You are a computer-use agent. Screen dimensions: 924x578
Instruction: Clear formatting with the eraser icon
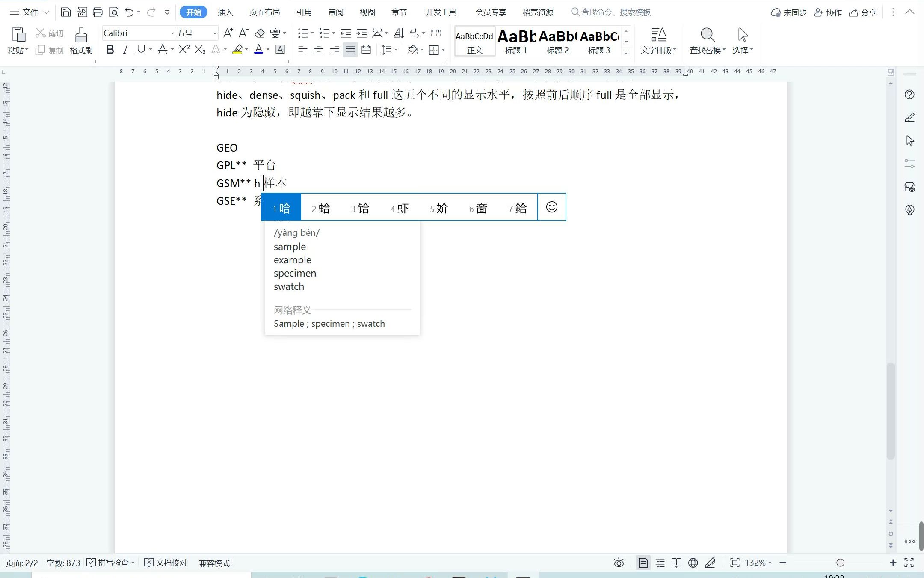pyautogui.click(x=260, y=33)
